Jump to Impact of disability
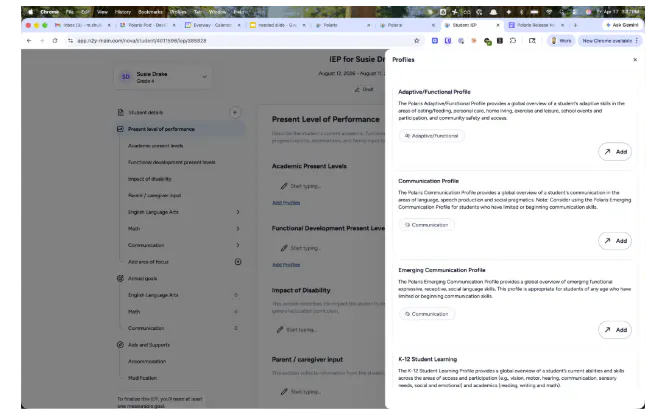Screen dimensions: 652x418 (x=151, y=180)
